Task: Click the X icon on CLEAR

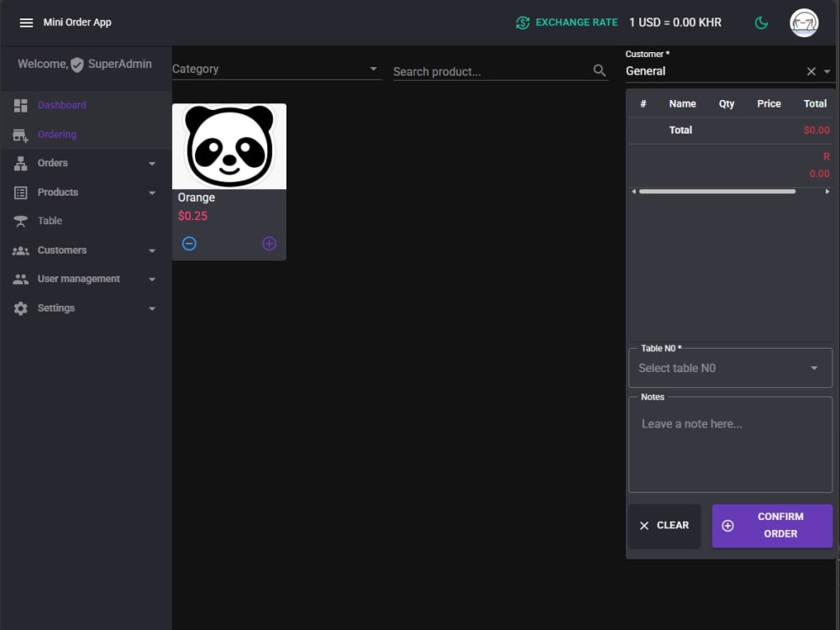Action: pyautogui.click(x=644, y=526)
